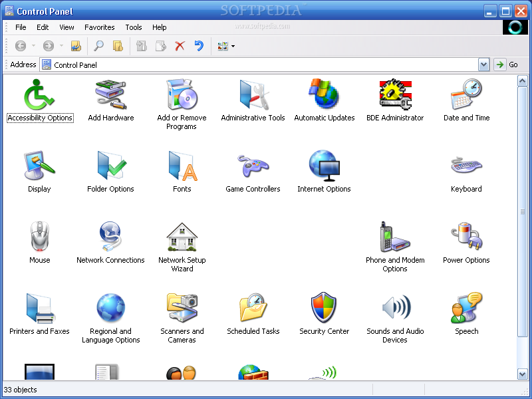Open the partially visible User Accounts icon

pos(182,372)
